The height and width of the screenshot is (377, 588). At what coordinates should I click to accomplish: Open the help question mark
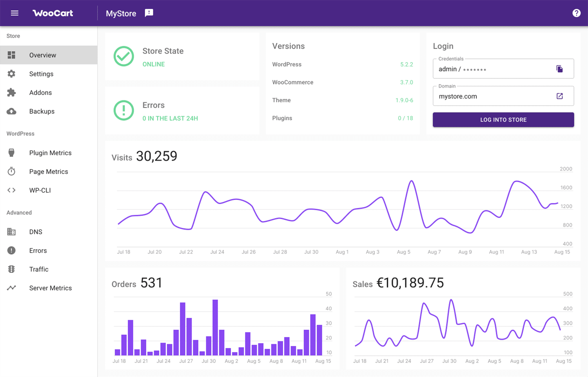pyautogui.click(x=576, y=13)
